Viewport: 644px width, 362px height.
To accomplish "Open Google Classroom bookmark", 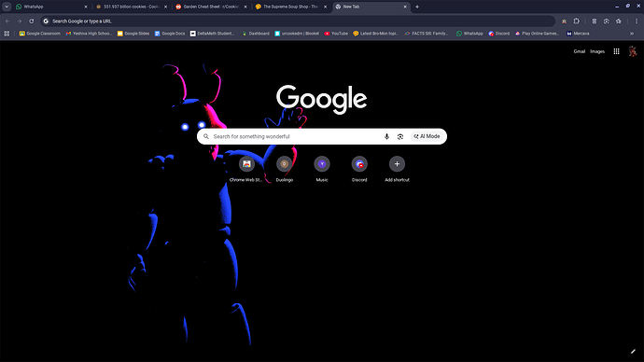I will [x=40, y=34].
